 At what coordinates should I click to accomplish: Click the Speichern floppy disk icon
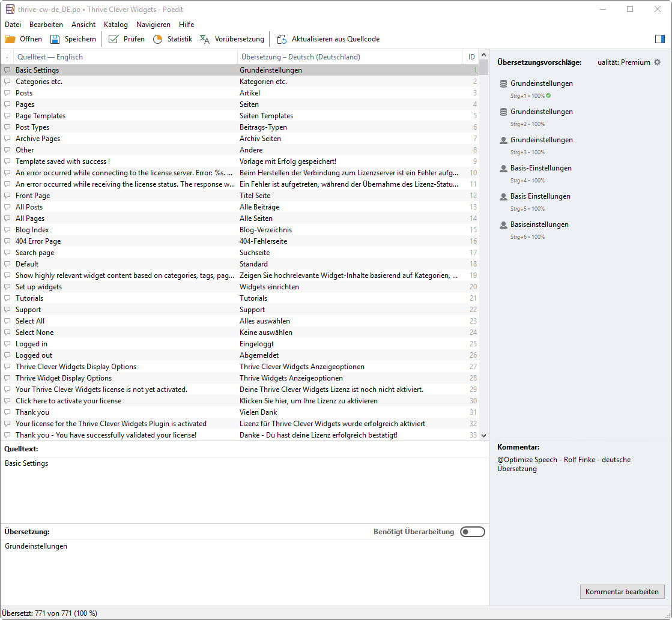point(55,39)
